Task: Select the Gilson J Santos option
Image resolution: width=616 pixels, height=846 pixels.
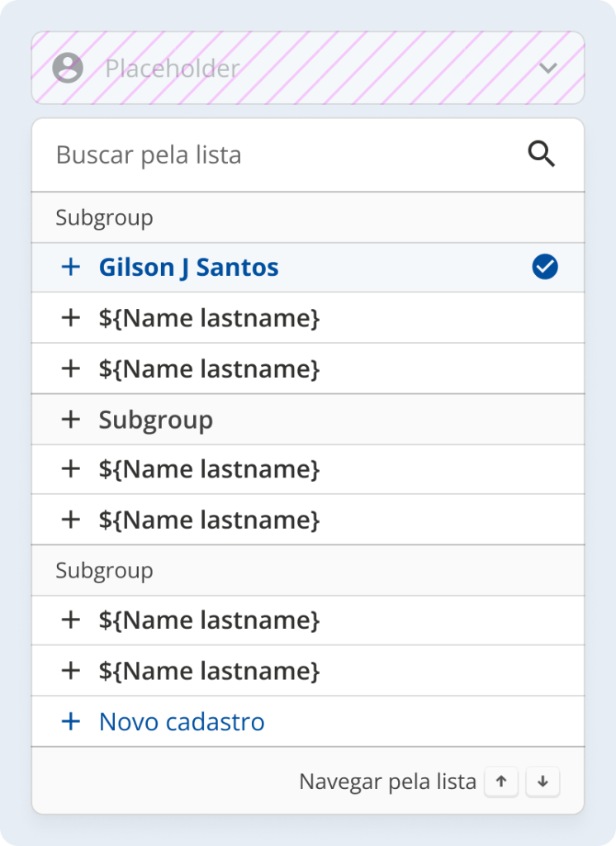Action: click(189, 268)
